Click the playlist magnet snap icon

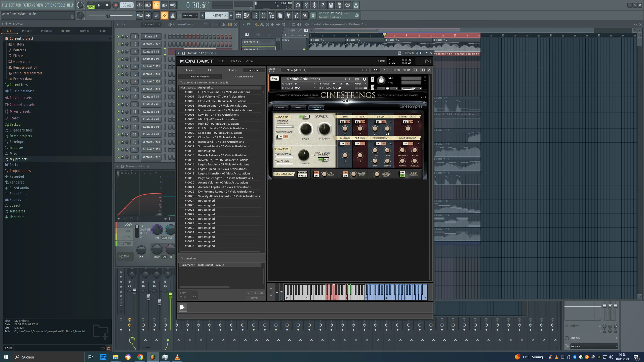[248, 24]
